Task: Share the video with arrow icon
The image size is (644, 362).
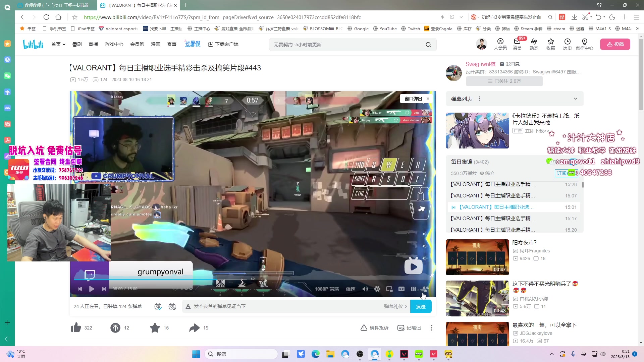Action: [194, 327]
